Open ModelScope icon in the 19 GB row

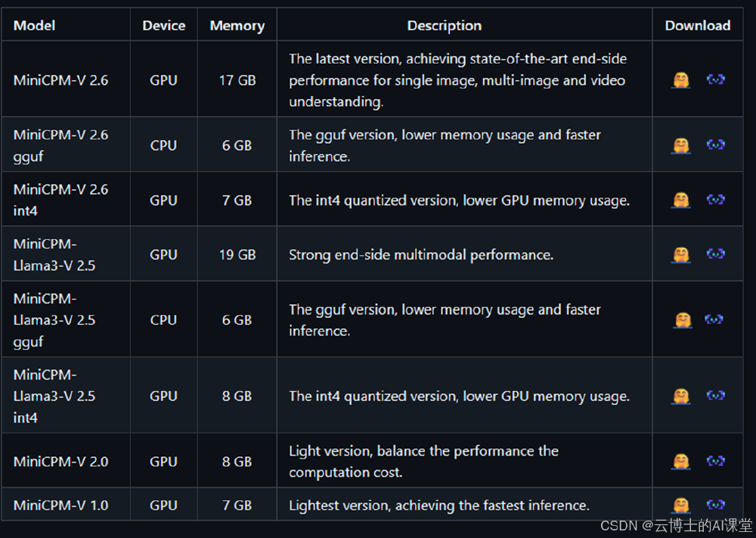(x=716, y=254)
